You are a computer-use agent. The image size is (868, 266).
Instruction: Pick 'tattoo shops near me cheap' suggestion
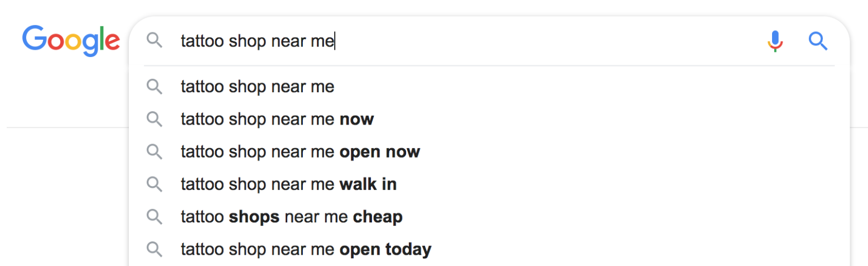tap(489, 216)
